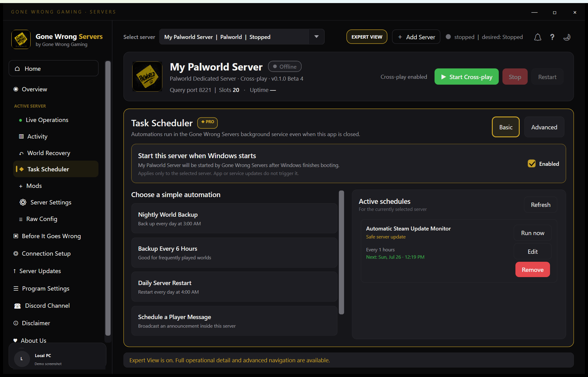The width and height of the screenshot is (588, 377).
Task: Open the Home sidebar button
Action: 54,68
